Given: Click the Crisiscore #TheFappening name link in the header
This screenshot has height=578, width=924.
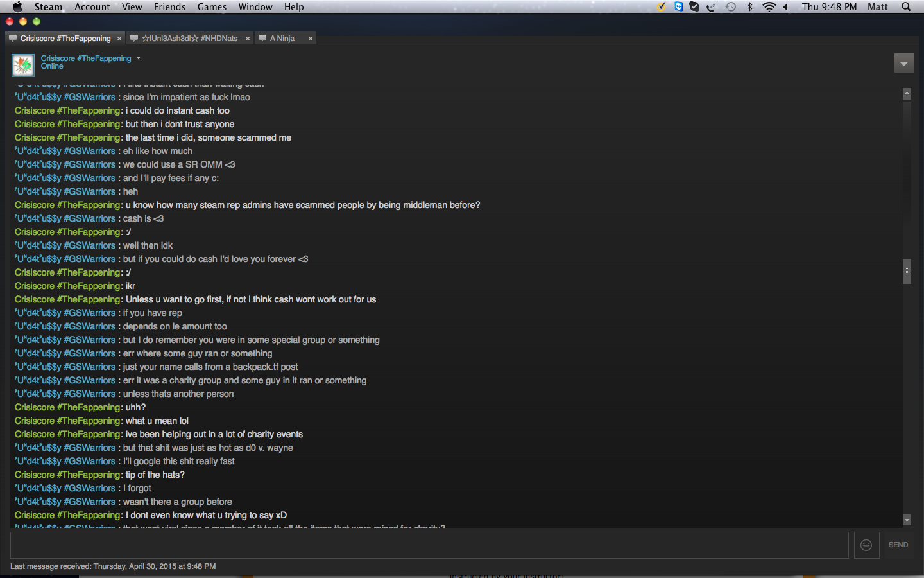Looking at the screenshot, I should coord(86,58).
